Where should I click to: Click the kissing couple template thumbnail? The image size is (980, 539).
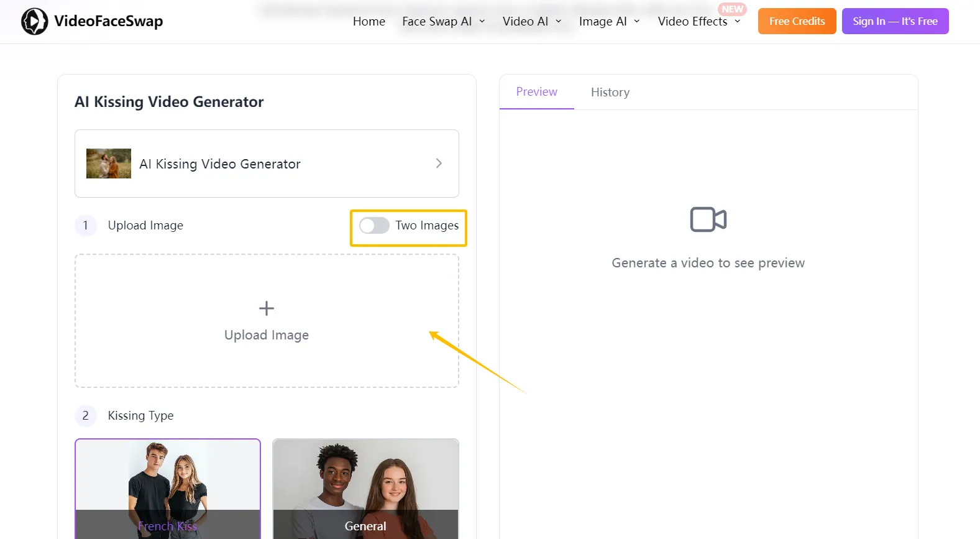click(109, 164)
